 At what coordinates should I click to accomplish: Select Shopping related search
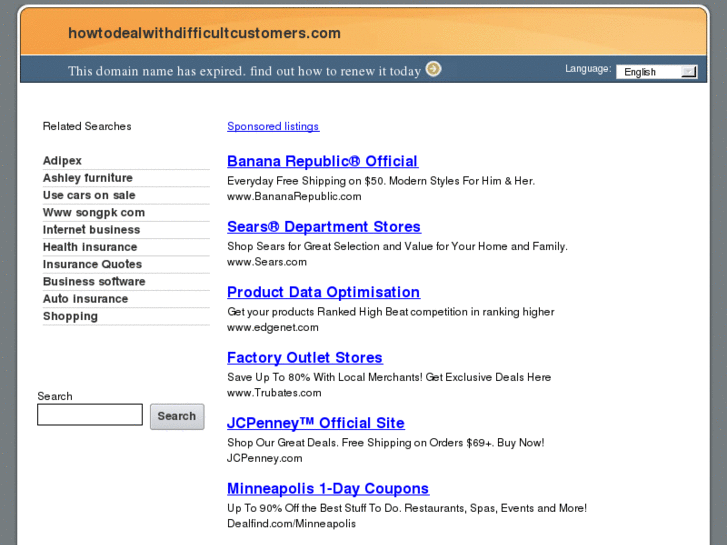tap(70, 316)
